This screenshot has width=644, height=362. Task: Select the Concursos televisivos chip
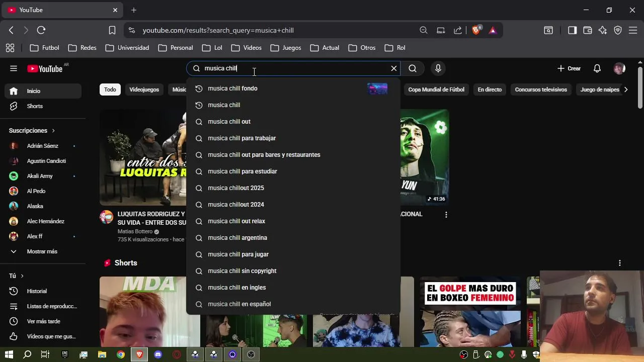[x=541, y=89]
